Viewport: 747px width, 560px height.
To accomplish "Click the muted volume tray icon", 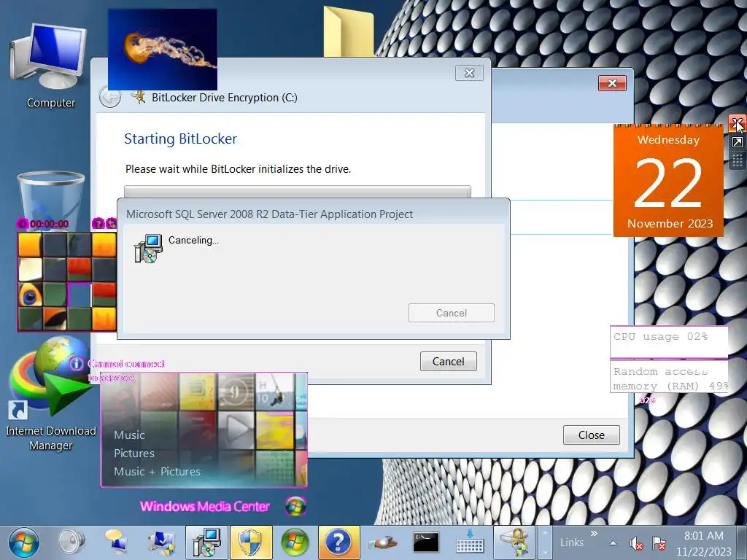I will (x=635, y=543).
